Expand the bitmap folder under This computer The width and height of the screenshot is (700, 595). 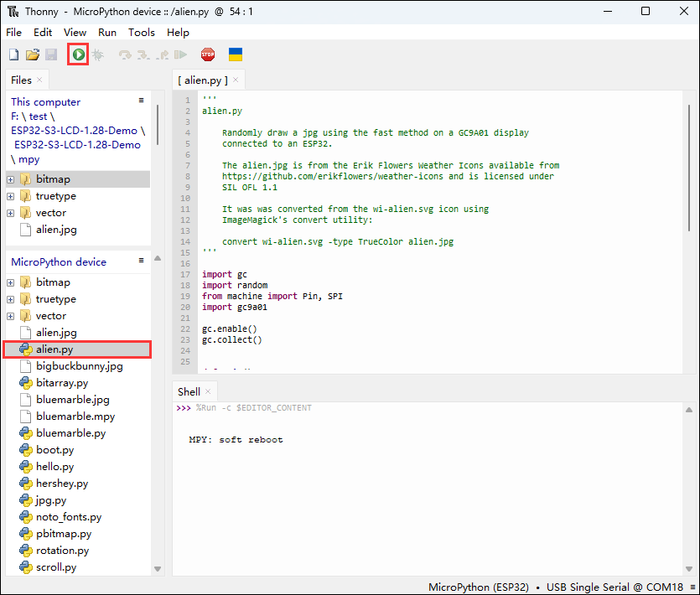click(11, 179)
